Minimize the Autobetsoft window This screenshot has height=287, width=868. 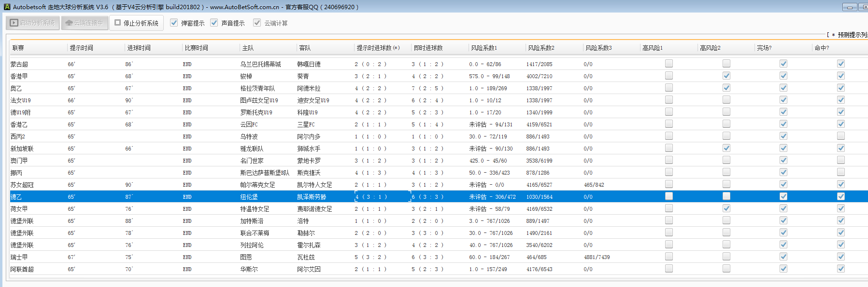point(850,7)
